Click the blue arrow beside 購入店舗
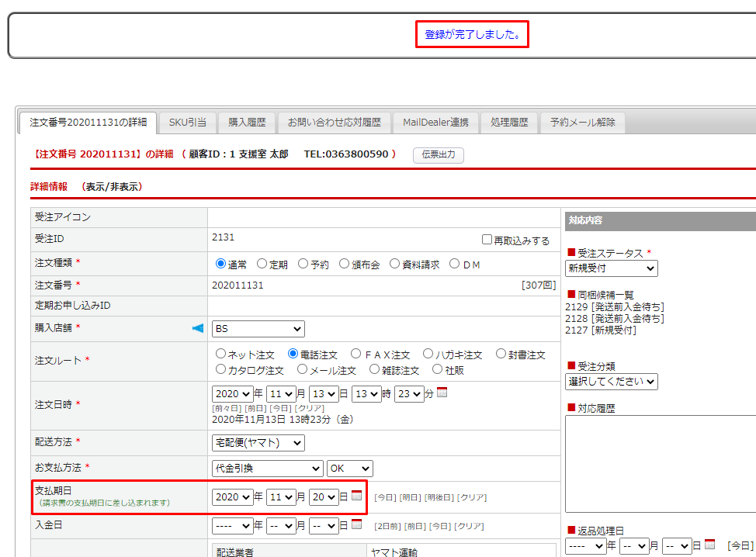Screen dimensions: 756x557 (198, 328)
